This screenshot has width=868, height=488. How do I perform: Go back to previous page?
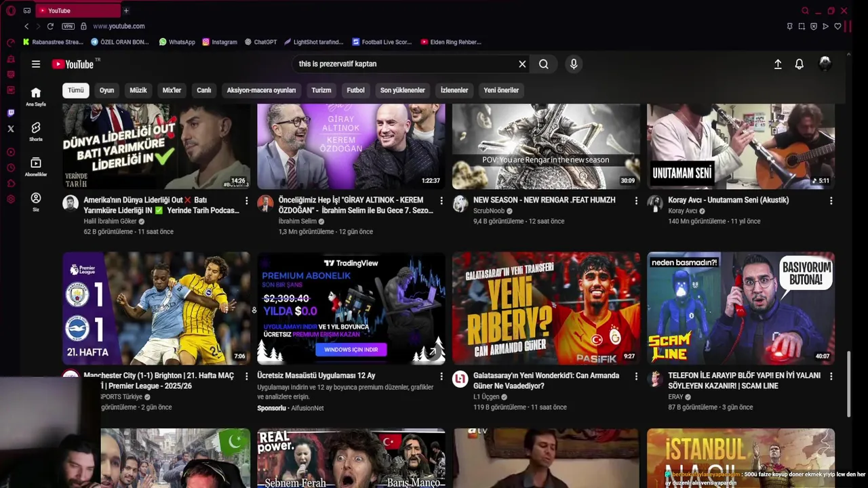(x=26, y=26)
